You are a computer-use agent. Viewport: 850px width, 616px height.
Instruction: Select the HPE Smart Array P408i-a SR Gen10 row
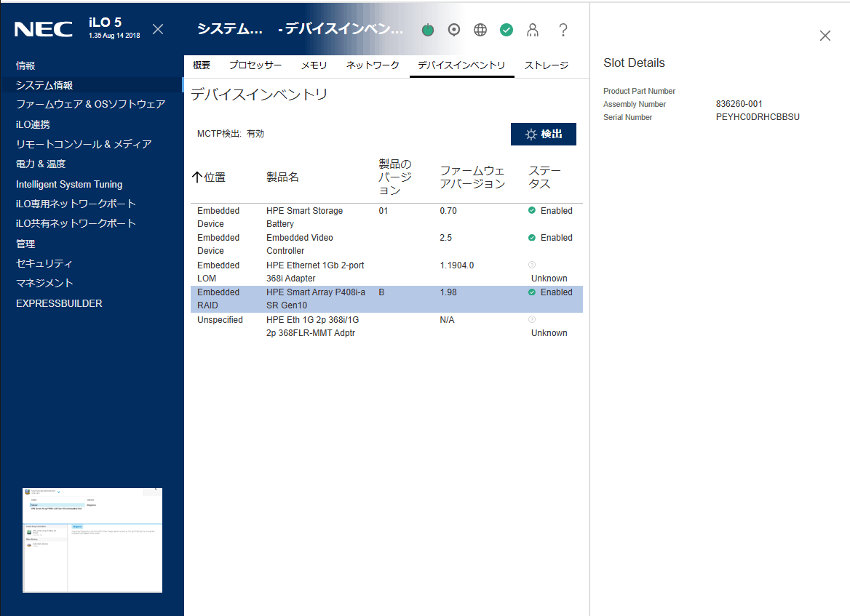386,299
